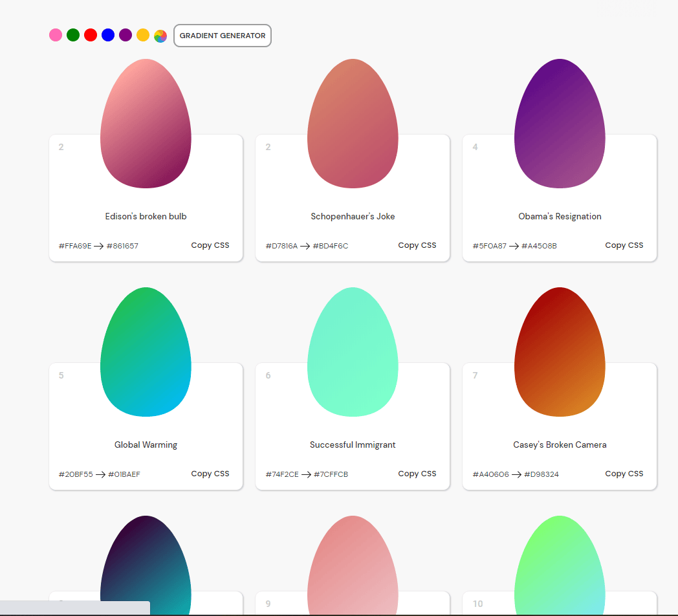
Task: Click card number 7 label
Action: click(476, 375)
